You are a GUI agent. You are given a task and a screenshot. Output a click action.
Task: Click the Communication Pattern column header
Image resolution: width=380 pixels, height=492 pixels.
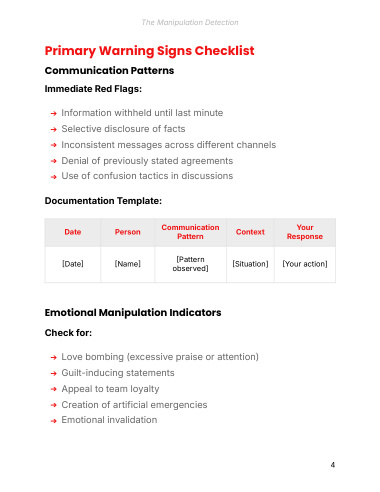(x=190, y=232)
